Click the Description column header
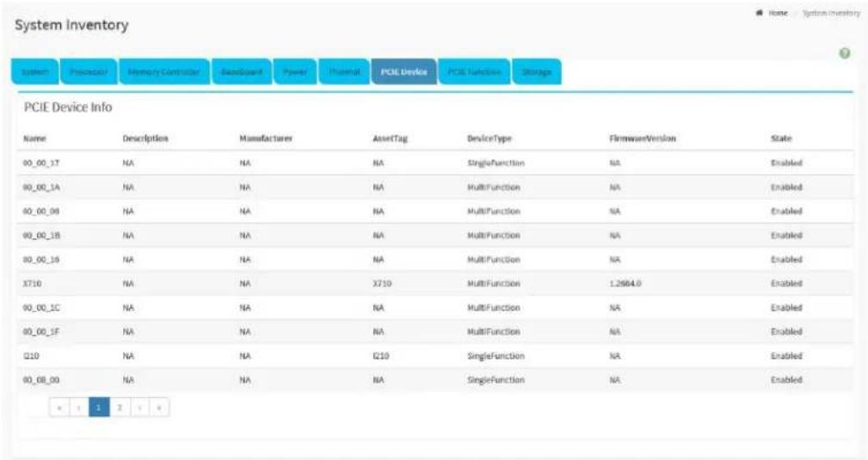 145,138
